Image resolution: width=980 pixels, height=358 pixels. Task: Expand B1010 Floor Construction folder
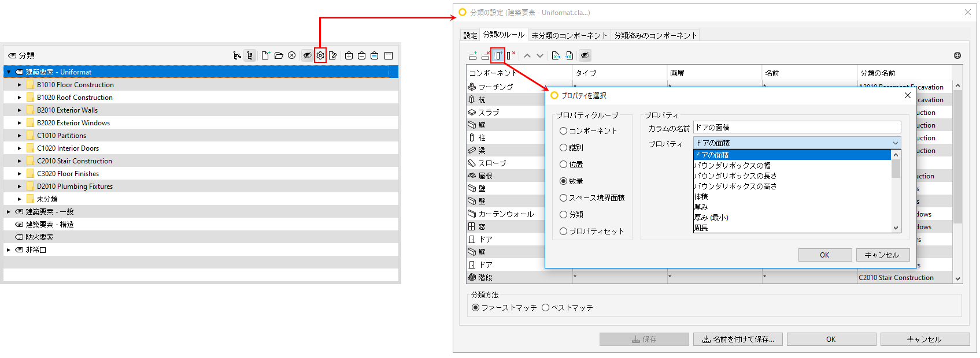[19, 85]
